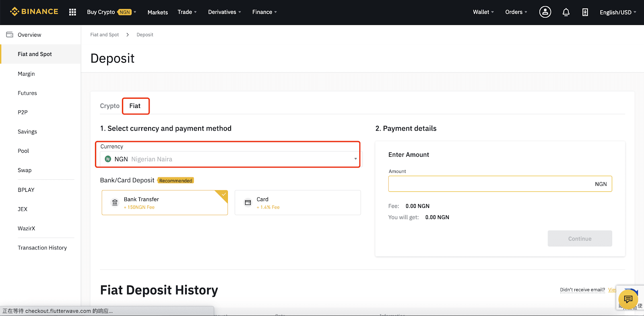644x316 pixels.
Task: Click the Deposit breadcrumb
Action: [145, 35]
